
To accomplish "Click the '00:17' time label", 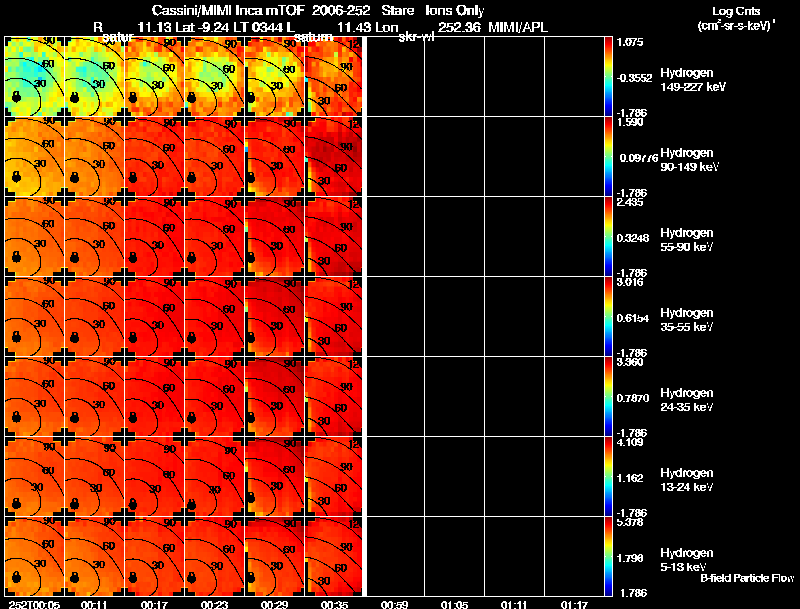I will 154,604.
